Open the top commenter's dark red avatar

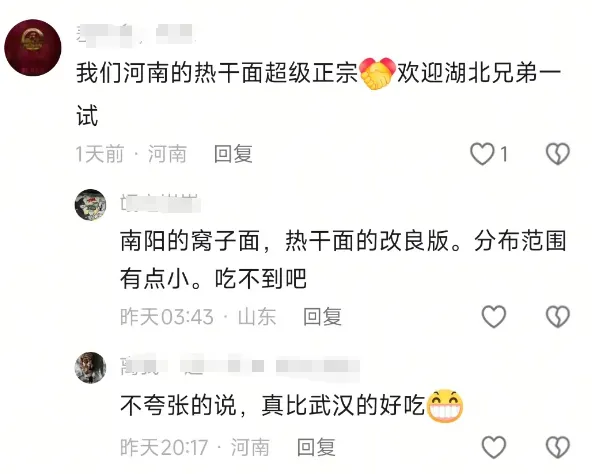[x=32, y=48]
